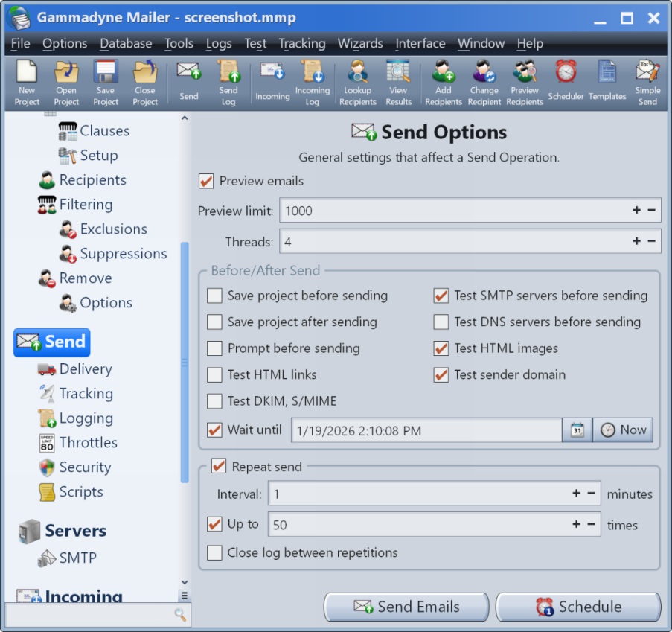Open the Send Log from toolbar
This screenshot has width=672, height=632.
[x=228, y=83]
